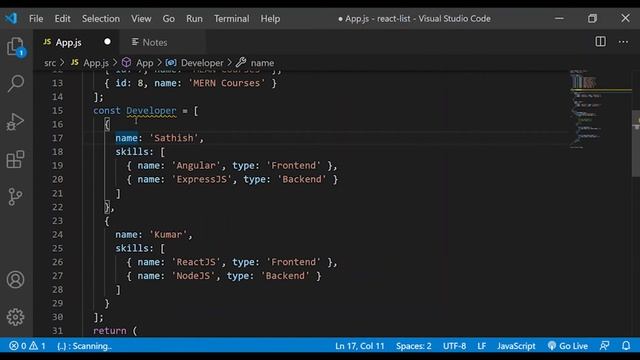The height and width of the screenshot is (360, 640).
Task: Click the 'ExpressJS' string
Action: point(202,180)
